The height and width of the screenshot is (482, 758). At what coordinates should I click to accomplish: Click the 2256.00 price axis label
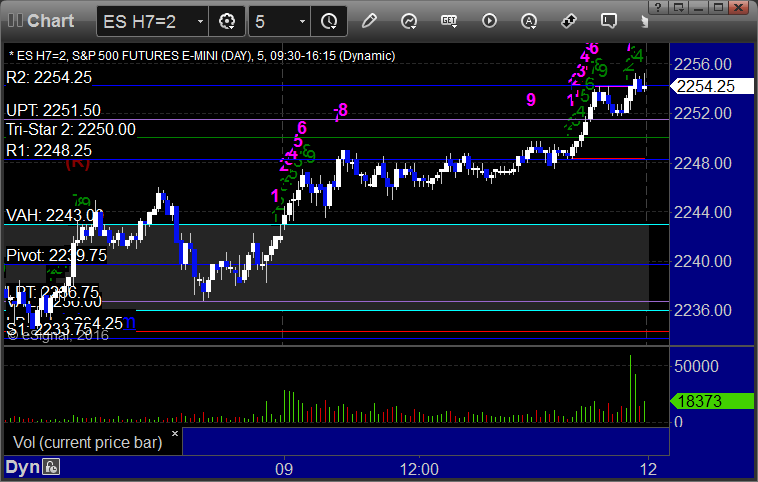pyautogui.click(x=702, y=64)
